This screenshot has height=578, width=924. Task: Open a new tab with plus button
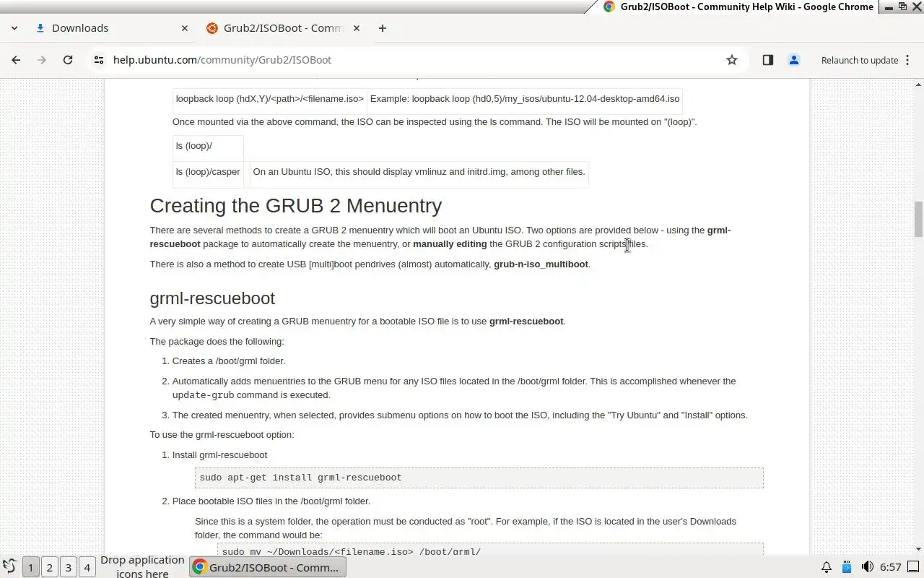pos(383,28)
